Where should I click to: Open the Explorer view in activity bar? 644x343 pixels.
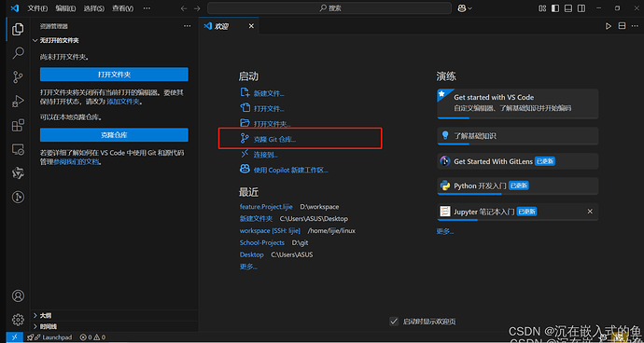click(18, 29)
